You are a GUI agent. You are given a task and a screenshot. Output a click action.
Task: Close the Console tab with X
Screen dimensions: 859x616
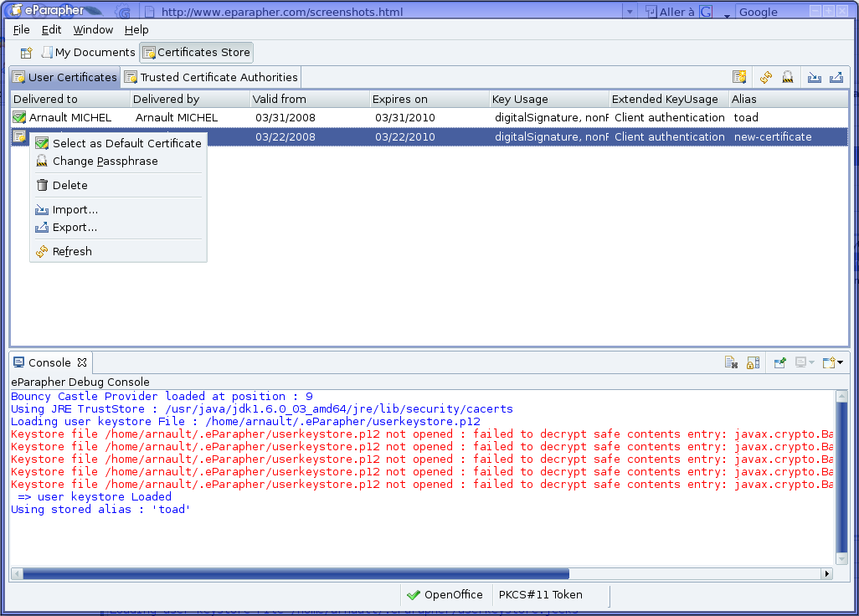82,362
